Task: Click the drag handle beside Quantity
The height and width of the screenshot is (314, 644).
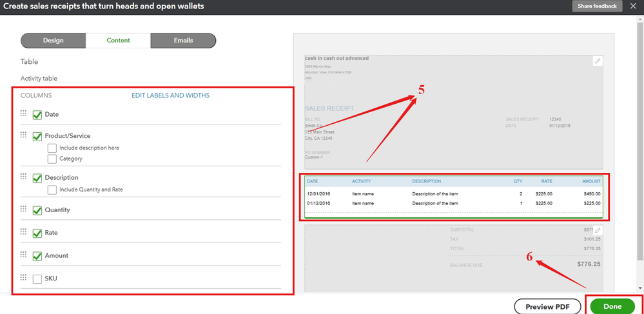Action: coord(23,208)
